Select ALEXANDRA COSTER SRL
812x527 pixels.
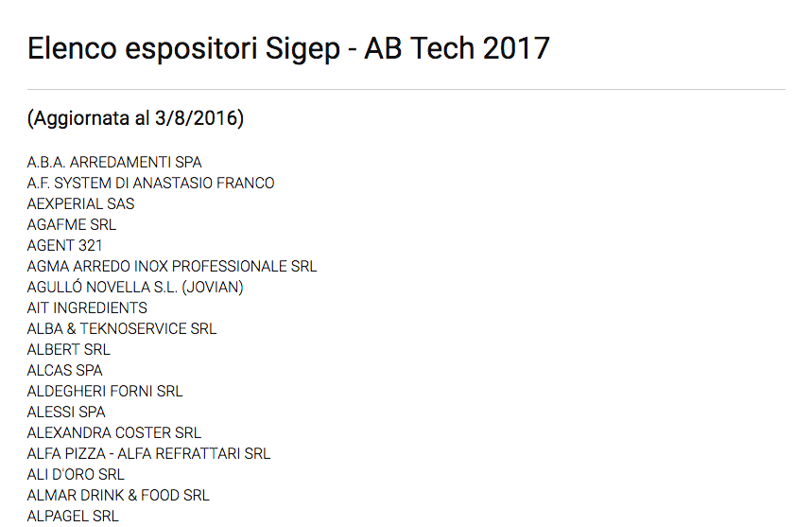114,432
